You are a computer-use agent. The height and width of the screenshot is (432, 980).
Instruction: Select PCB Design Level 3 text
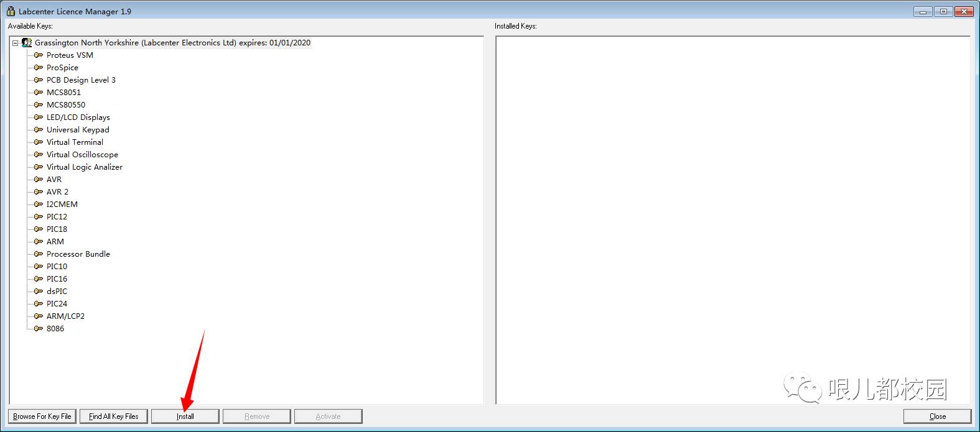pyautogui.click(x=81, y=80)
